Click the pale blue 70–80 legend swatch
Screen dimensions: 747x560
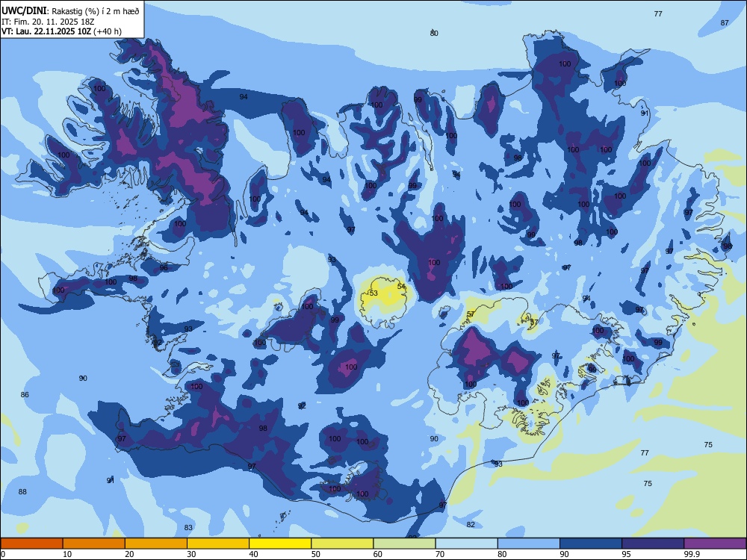point(467,544)
